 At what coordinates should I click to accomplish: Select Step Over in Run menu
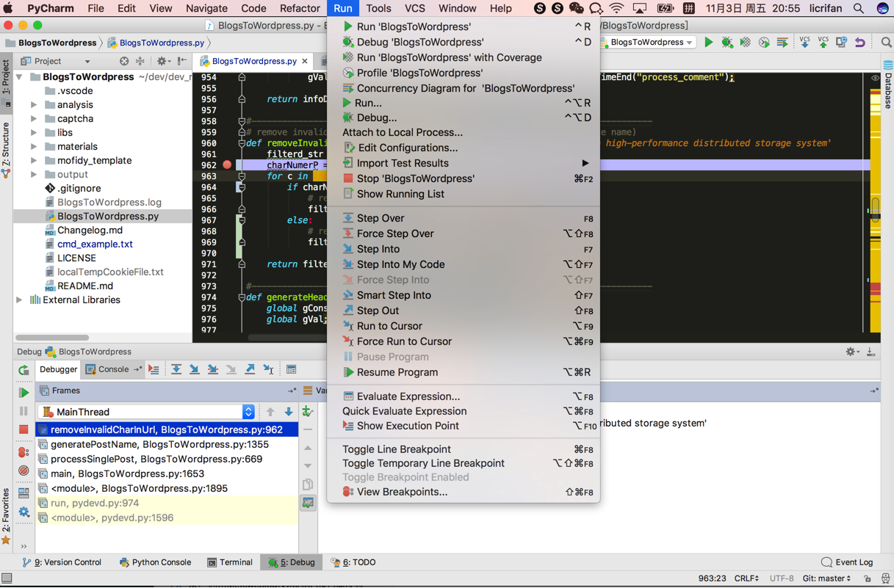click(x=464, y=218)
